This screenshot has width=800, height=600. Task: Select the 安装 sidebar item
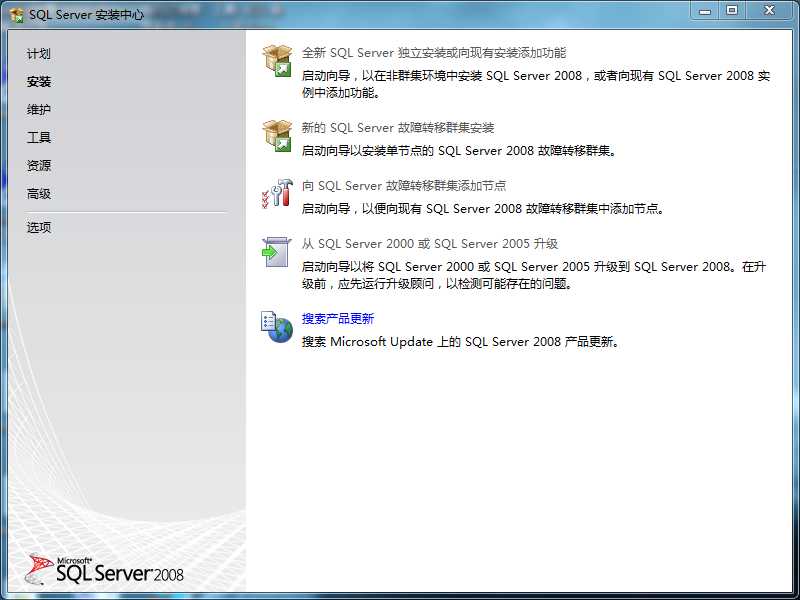39,82
